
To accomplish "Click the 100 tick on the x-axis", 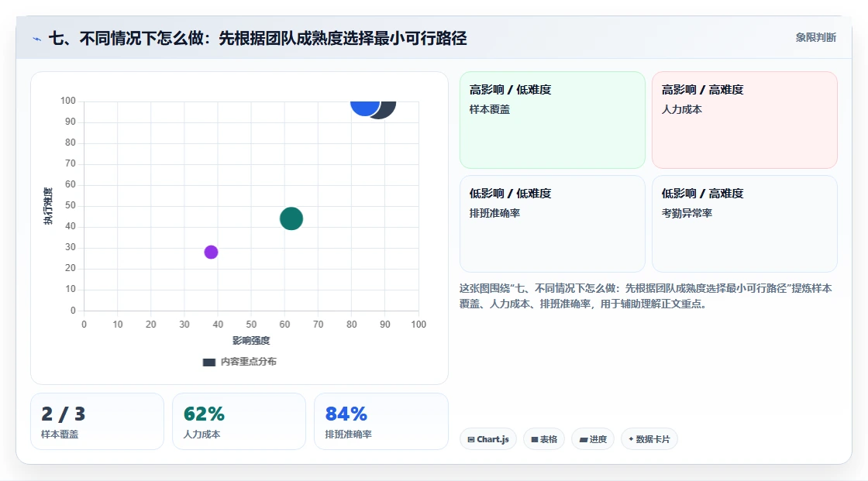I will (418, 325).
